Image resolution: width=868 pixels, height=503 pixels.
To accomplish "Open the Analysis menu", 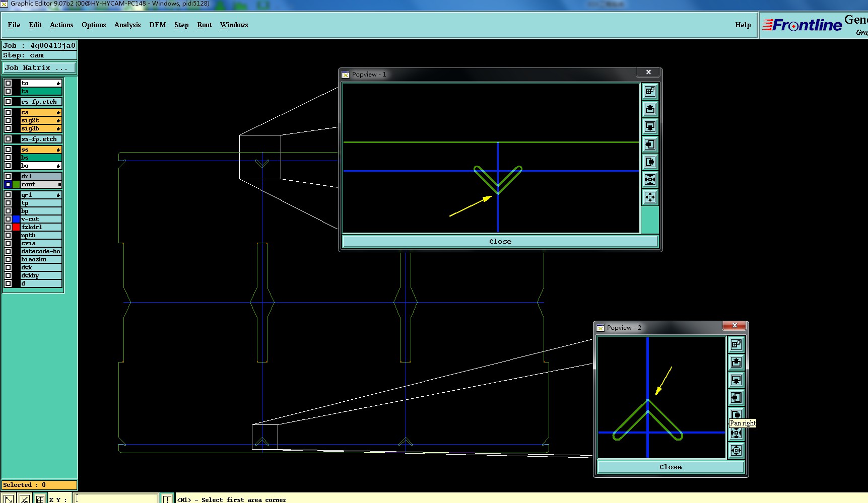I will [x=127, y=25].
